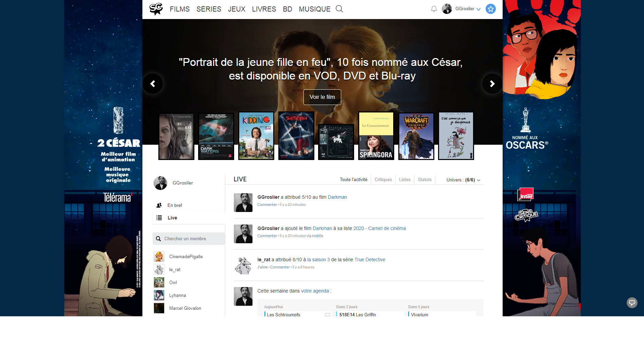This screenshot has width=644, height=354.
Task: Advance to next carousel slide
Action: (x=492, y=84)
